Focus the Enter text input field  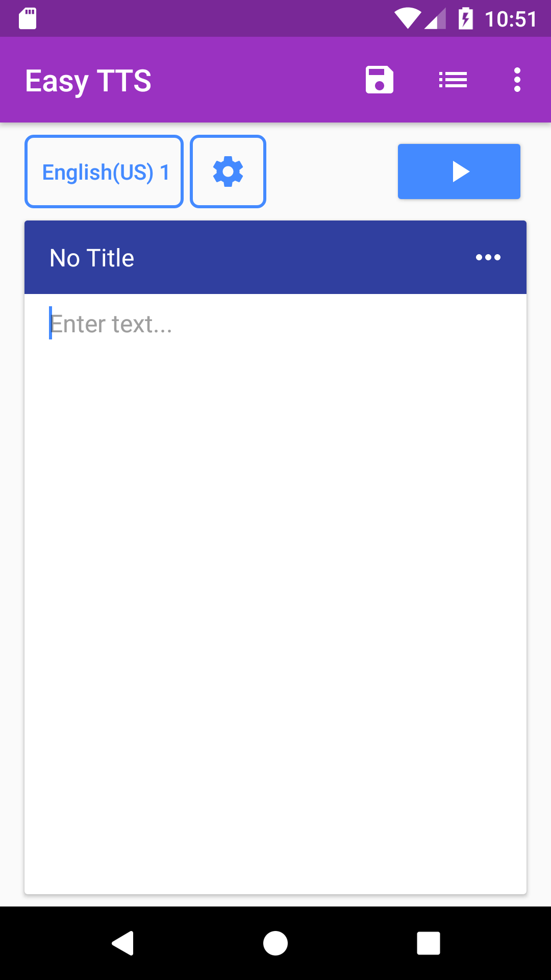[204, 324]
